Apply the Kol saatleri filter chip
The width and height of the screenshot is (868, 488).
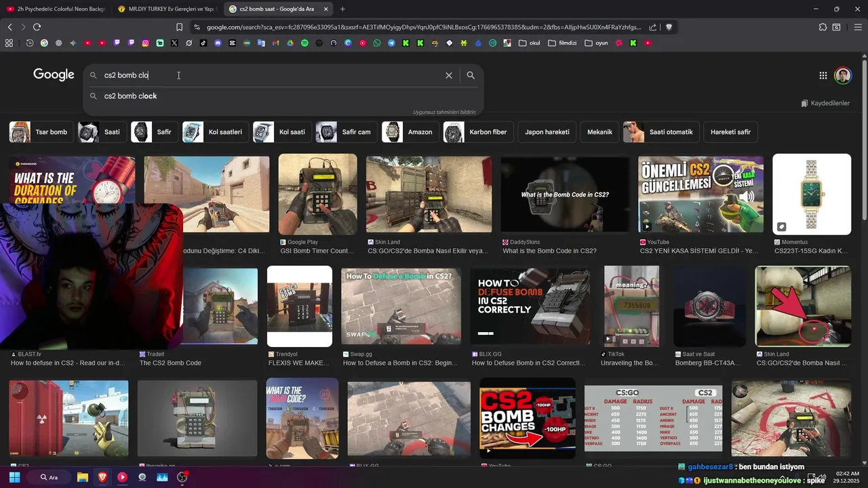point(215,132)
